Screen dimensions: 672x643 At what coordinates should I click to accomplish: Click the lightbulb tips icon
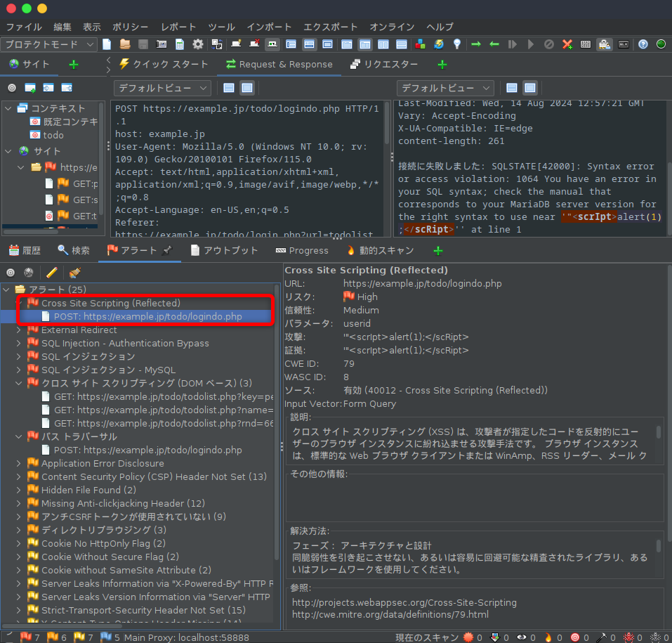point(457,44)
